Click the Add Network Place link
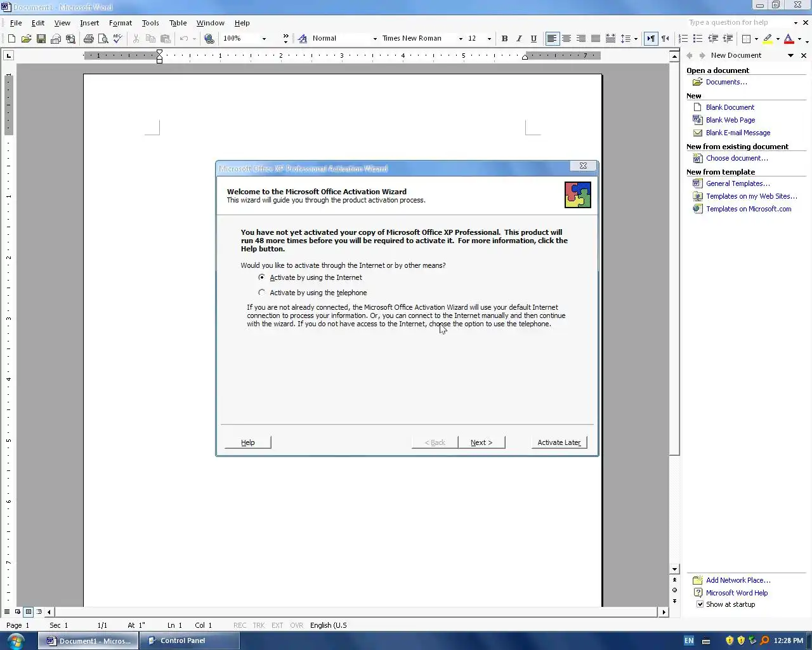The height and width of the screenshot is (650, 812). point(738,580)
